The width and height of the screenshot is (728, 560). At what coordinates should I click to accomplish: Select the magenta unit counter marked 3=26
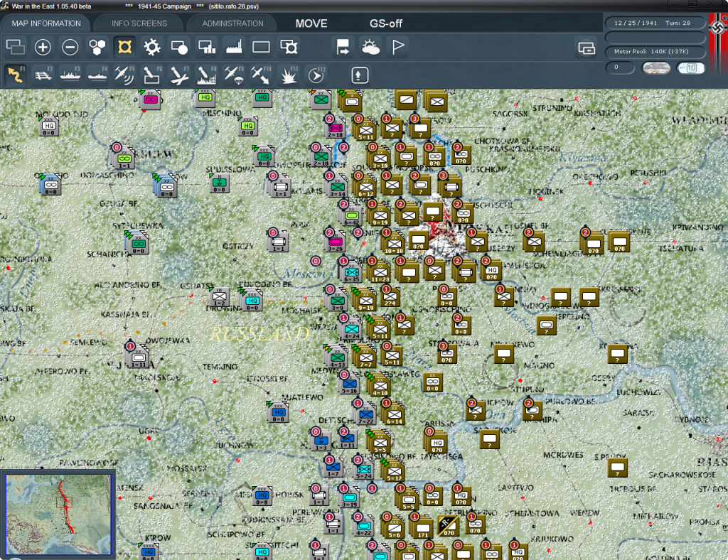pyautogui.click(x=336, y=243)
